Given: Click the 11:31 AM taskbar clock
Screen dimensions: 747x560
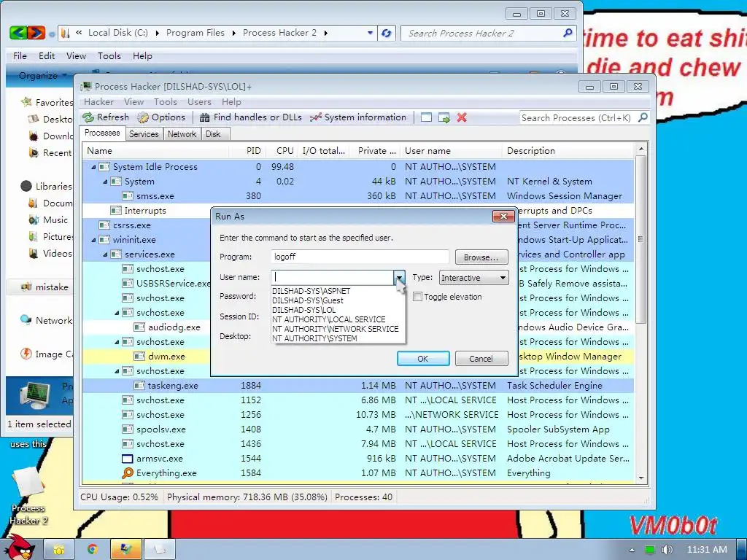Looking at the screenshot, I should 707,550.
